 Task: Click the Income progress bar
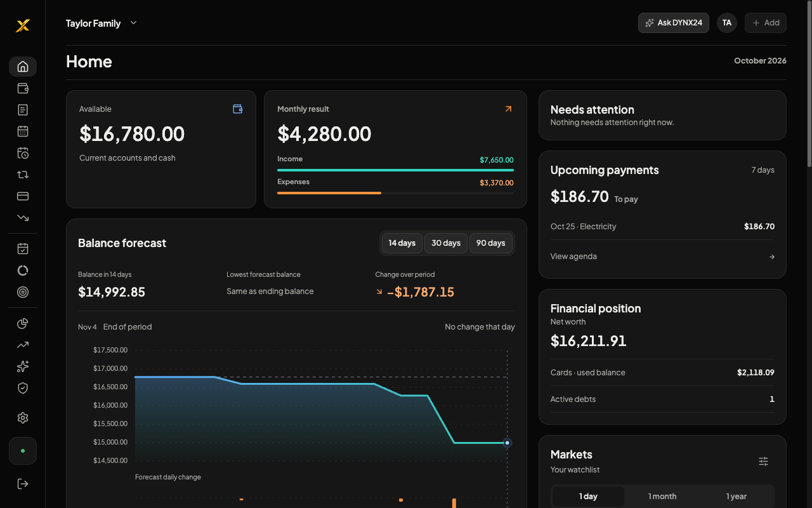point(395,170)
